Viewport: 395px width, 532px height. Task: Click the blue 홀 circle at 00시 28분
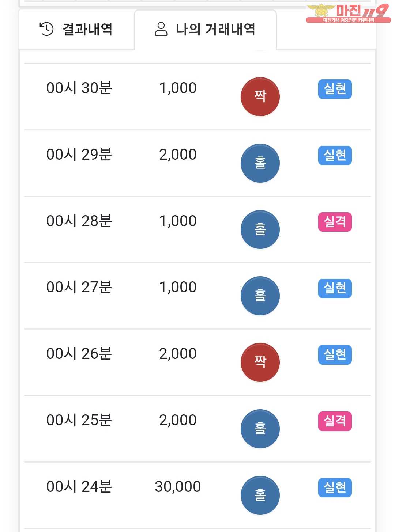pos(260,229)
